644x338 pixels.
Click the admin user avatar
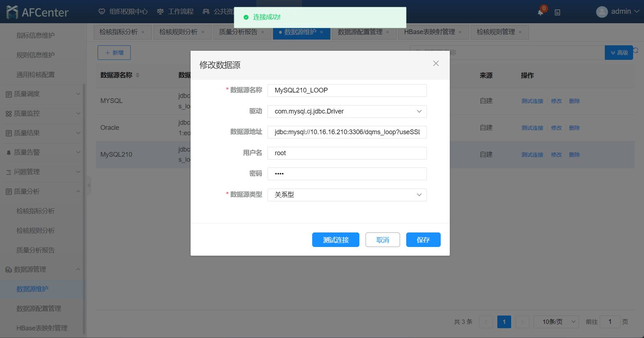coord(602,12)
